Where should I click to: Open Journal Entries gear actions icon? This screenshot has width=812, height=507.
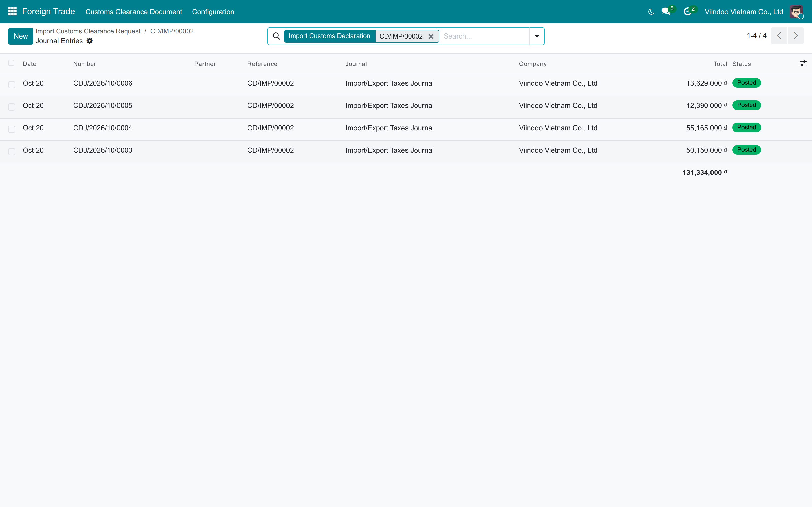click(x=90, y=41)
